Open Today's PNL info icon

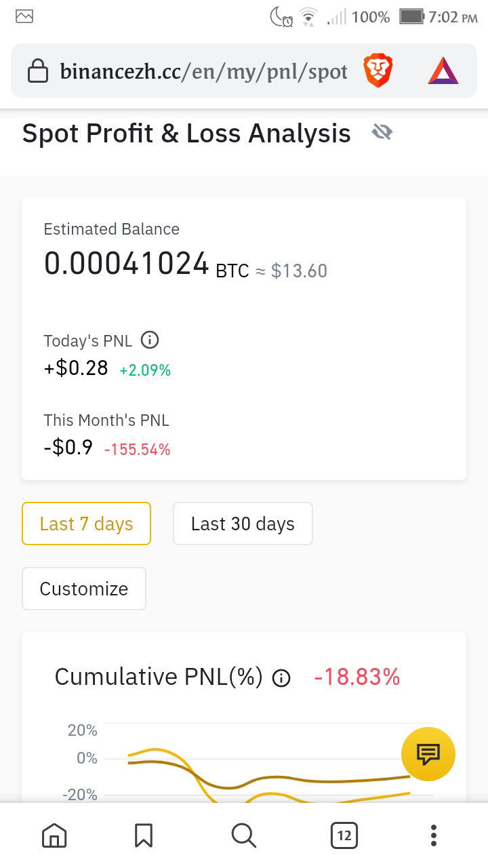150,340
